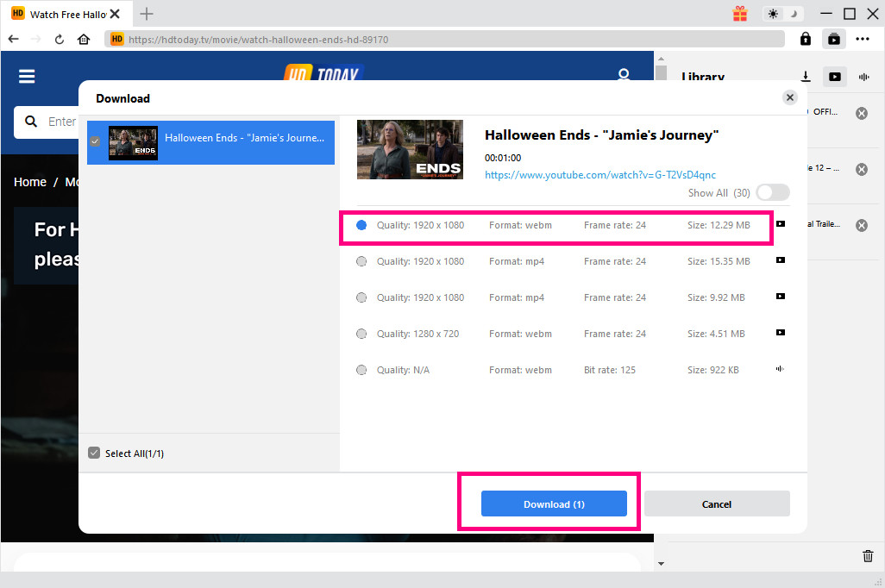
Task: Click the Download (1) button
Action: pos(554,504)
